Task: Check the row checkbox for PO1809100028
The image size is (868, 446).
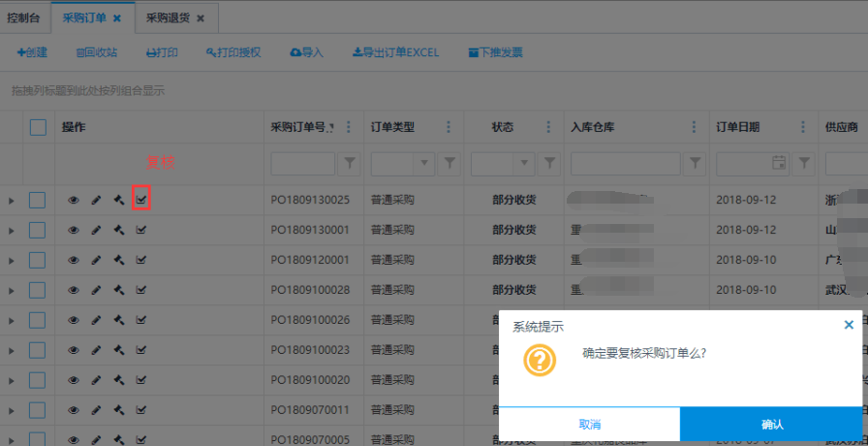Action: [38, 289]
